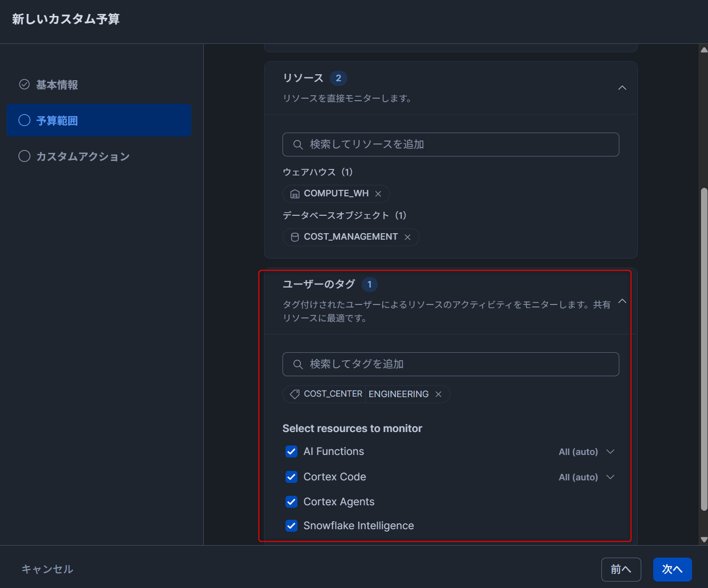
Task: Uncheck the Cortex Code checkbox
Action: coord(291,477)
